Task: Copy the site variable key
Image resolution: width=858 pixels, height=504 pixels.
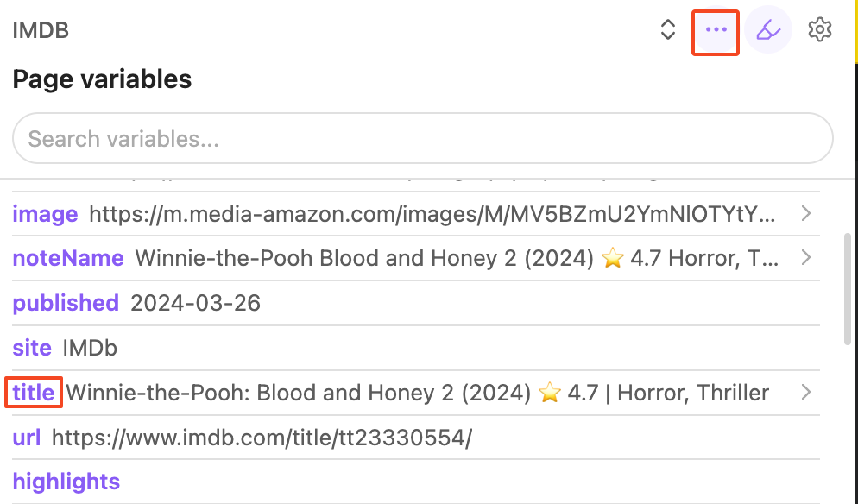Action: tap(32, 348)
